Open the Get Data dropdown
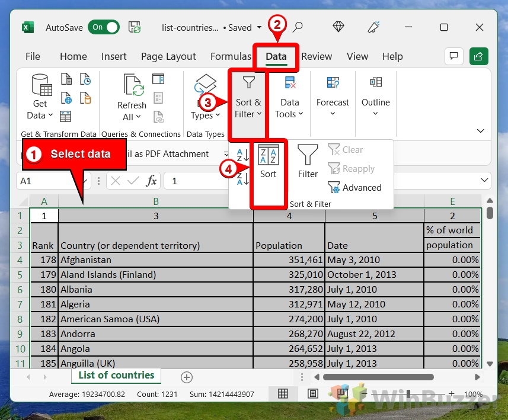This screenshot has height=420, width=508. pos(40,97)
